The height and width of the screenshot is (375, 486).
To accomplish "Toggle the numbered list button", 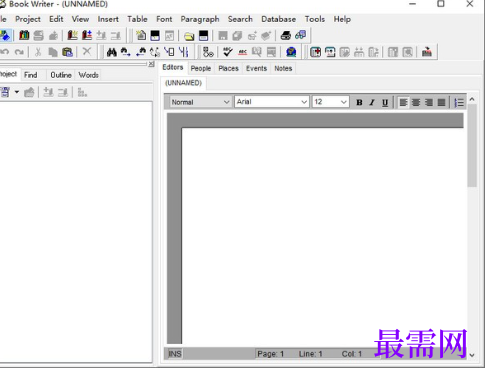I will (459, 102).
